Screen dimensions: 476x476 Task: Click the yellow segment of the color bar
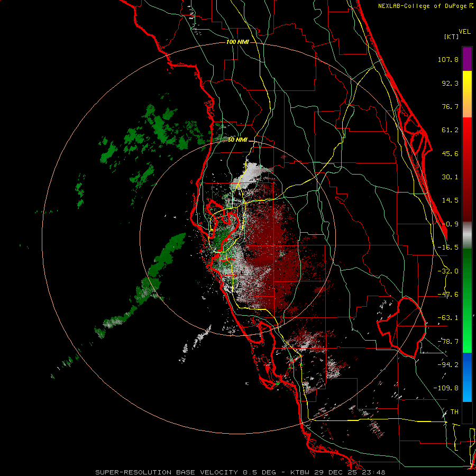[467, 94]
